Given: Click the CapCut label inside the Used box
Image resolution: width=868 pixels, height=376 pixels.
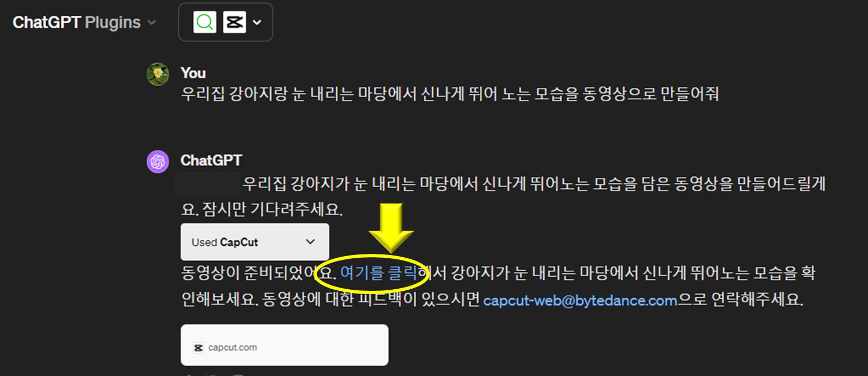Looking at the screenshot, I should [239, 243].
